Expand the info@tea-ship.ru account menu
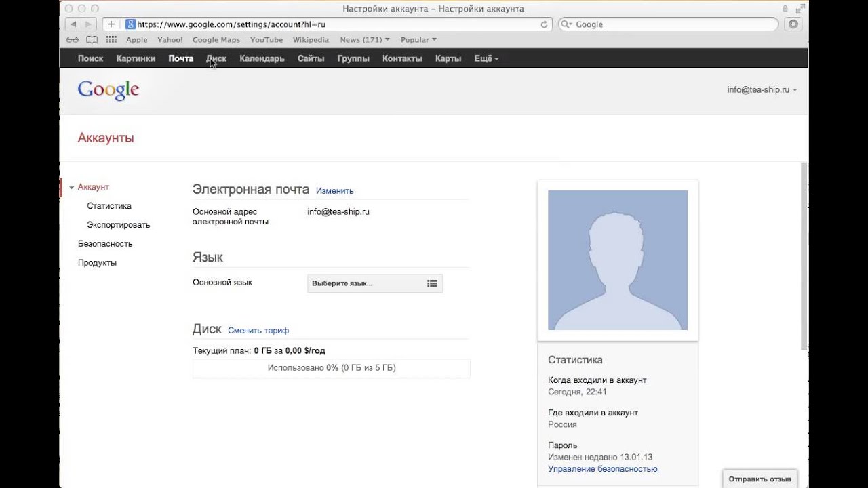Screen dimensions: 868x488 point(762,89)
